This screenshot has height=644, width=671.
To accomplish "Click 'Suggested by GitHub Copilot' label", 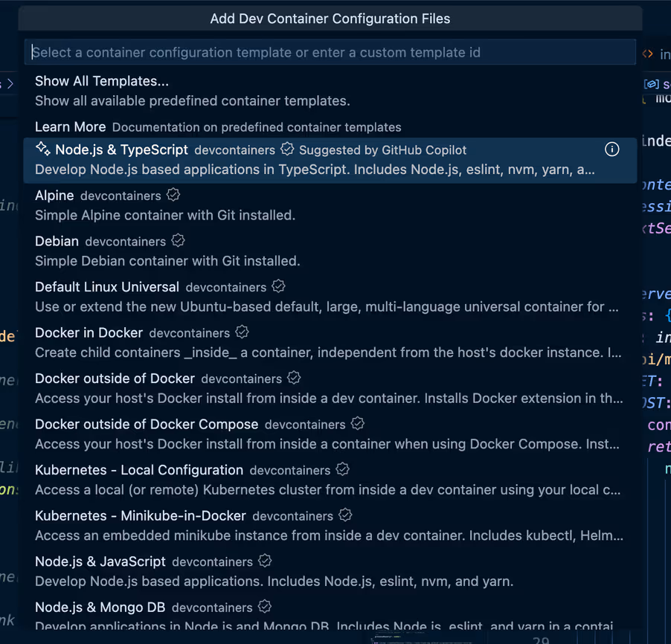I will pyautogui.click(x=382, y=150).
